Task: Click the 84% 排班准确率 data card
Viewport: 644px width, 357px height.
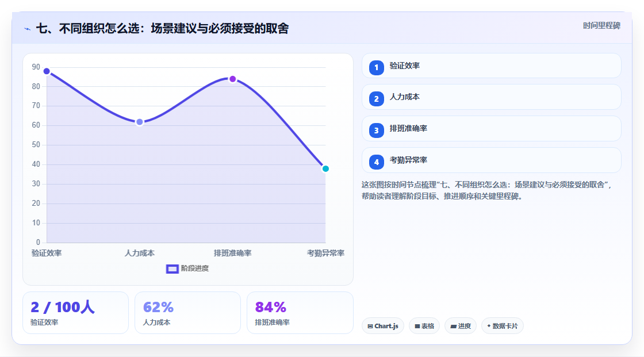Action: pos(300,313)
